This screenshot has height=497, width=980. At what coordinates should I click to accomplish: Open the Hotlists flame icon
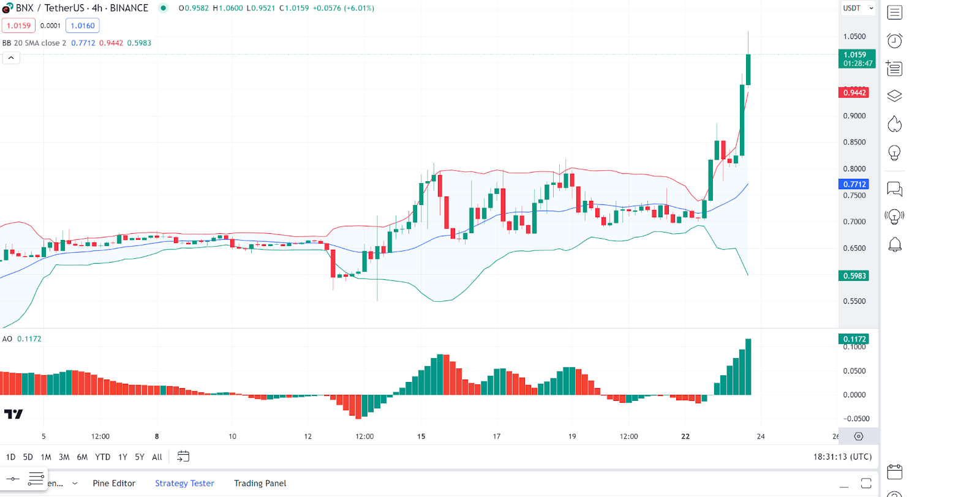point(895,124)
